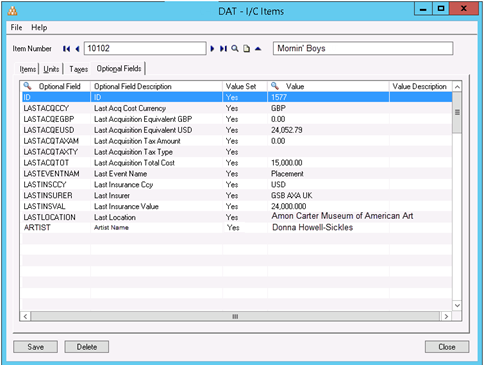Switch to the Items tab
Viewport: 483px width, 365px height.
28,69
